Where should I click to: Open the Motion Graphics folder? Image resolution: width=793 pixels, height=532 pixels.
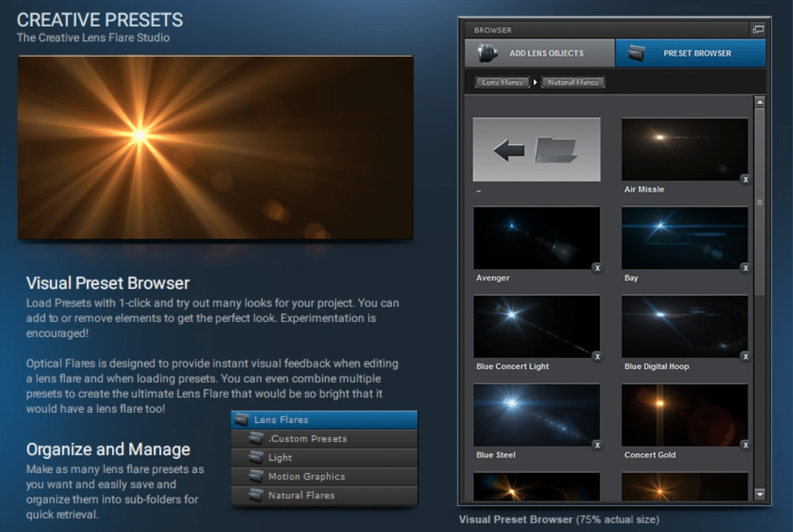point(324,477)
